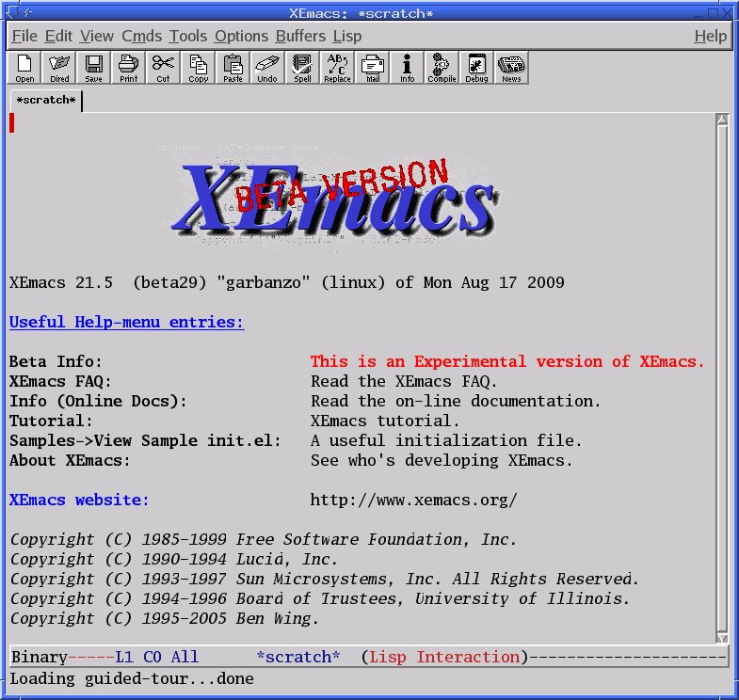
Task: Click Samples->View Sample init.el label
Action: click(x=145, y=441)
